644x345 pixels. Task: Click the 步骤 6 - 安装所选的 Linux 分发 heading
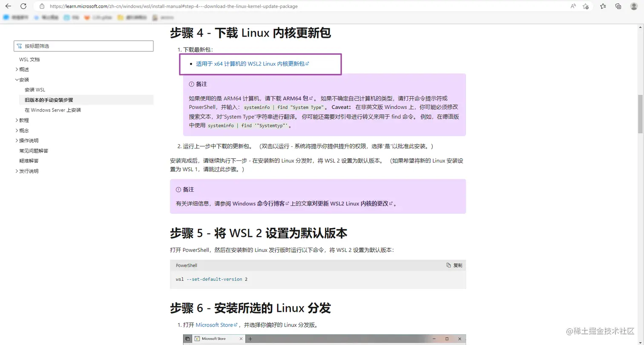250,308
